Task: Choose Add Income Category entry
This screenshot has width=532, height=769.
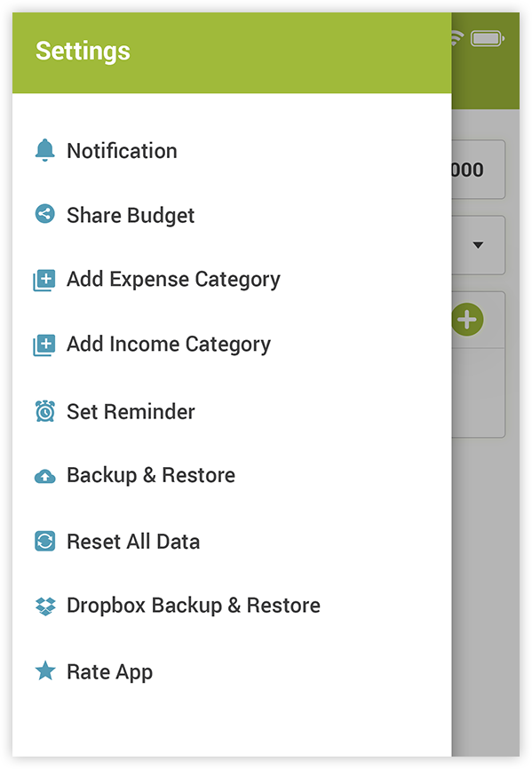Action: 232,345
